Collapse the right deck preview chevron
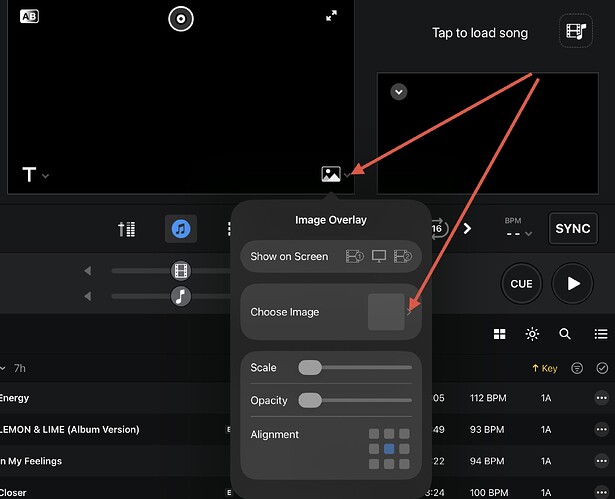This screenshot has height=499, width=615. [399, 91]
